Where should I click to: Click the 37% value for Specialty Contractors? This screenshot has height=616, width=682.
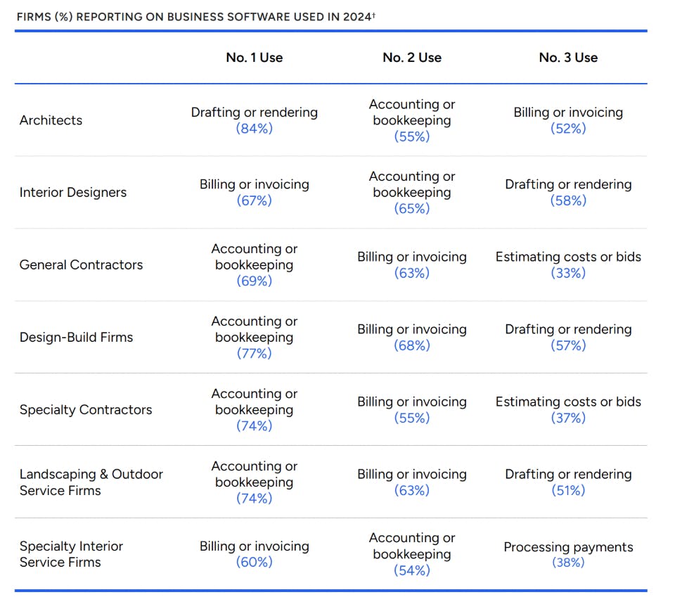click(x=568, y=418)
